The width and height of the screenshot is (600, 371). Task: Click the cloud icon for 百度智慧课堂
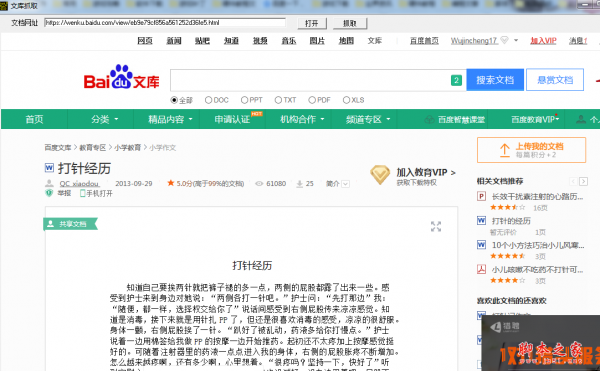(429, 119)
